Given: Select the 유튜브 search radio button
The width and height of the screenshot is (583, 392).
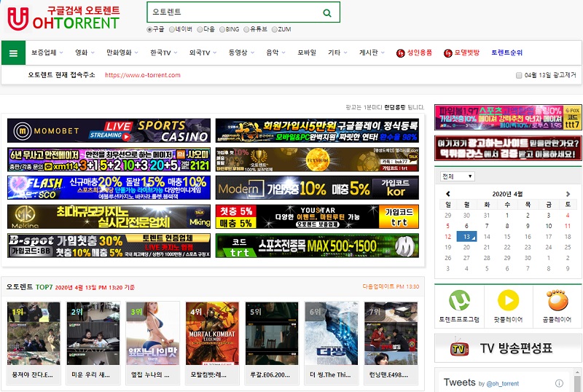Looking at the screenshot, I should (246, 29).
